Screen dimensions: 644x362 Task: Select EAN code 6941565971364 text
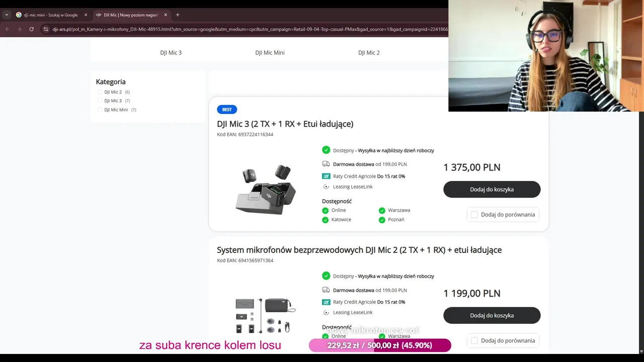256,260
